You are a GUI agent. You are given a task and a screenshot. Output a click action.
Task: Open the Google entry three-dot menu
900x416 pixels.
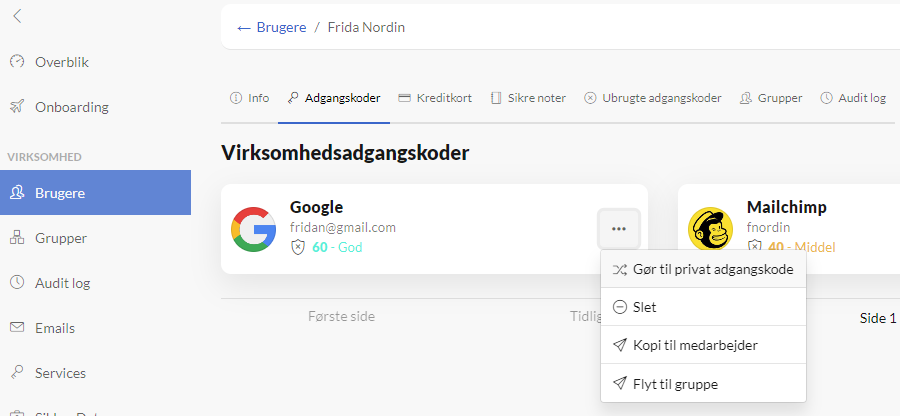619,229
